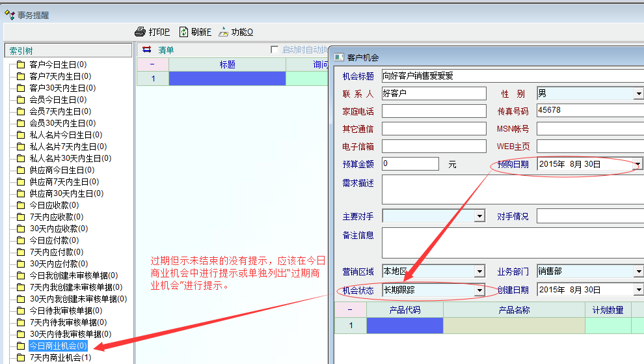Click the 产品名称 column header
The height and width of the screenshot is (364, 644).
click(513, 309)
